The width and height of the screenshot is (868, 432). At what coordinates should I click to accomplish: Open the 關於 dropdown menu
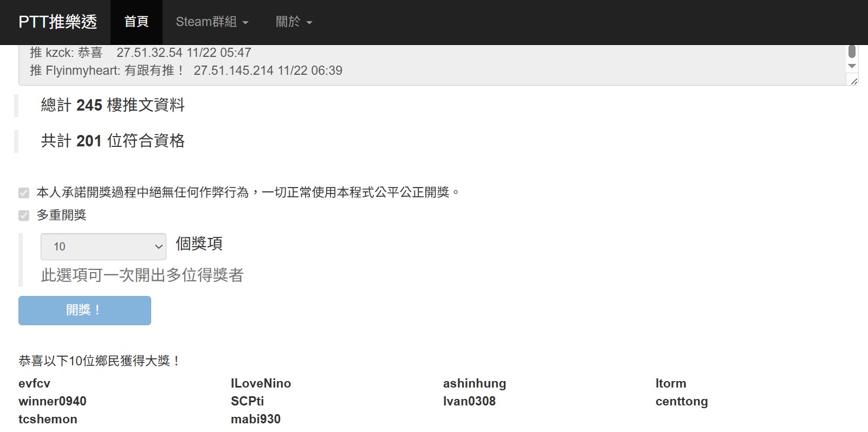pyautogui.click(x=294, y=22)
